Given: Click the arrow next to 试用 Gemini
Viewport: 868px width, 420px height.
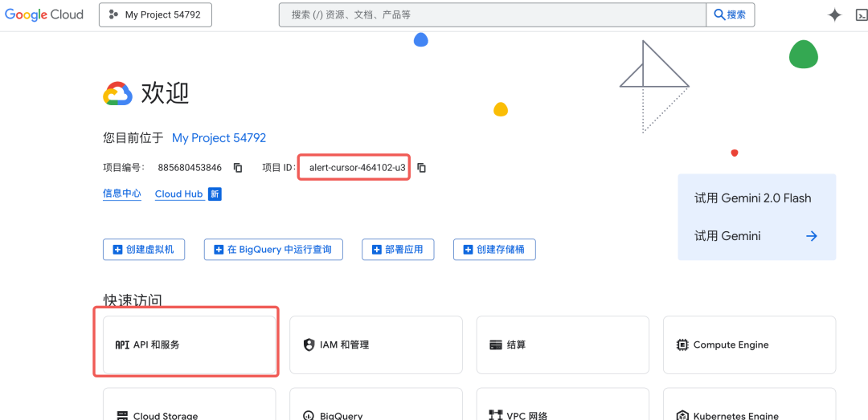Looking at the screenshot, I should [812, 236].
